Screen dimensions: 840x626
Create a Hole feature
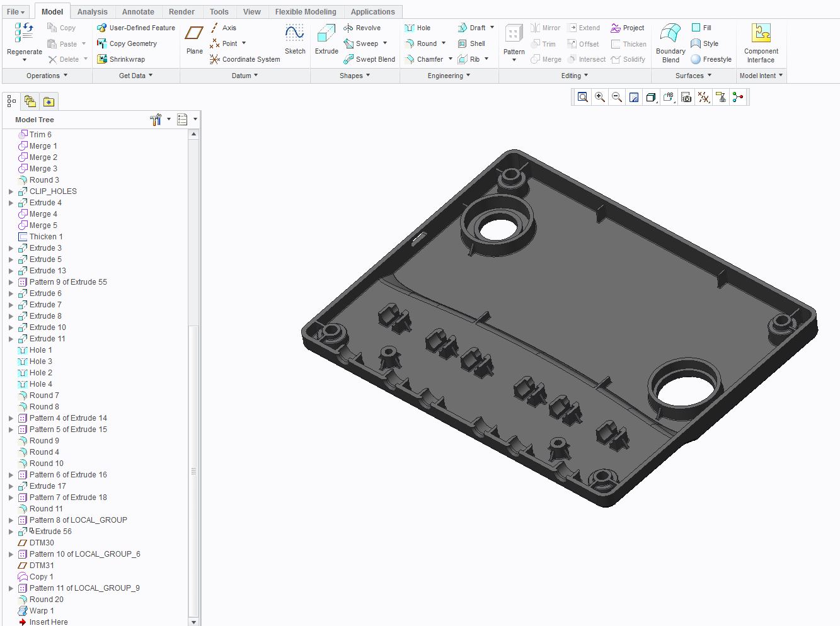(418, 28)
